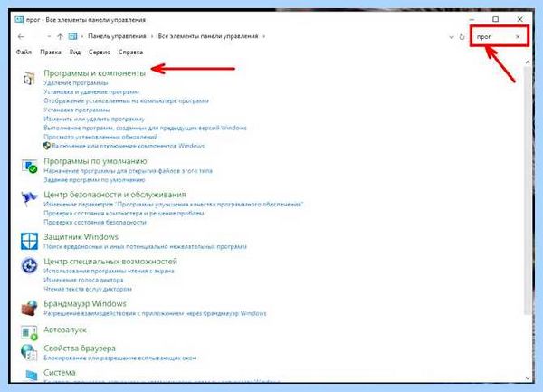Click Назначение программы для открытия файлов link
The height and width of the screenshot is (392, 543).
129,171
